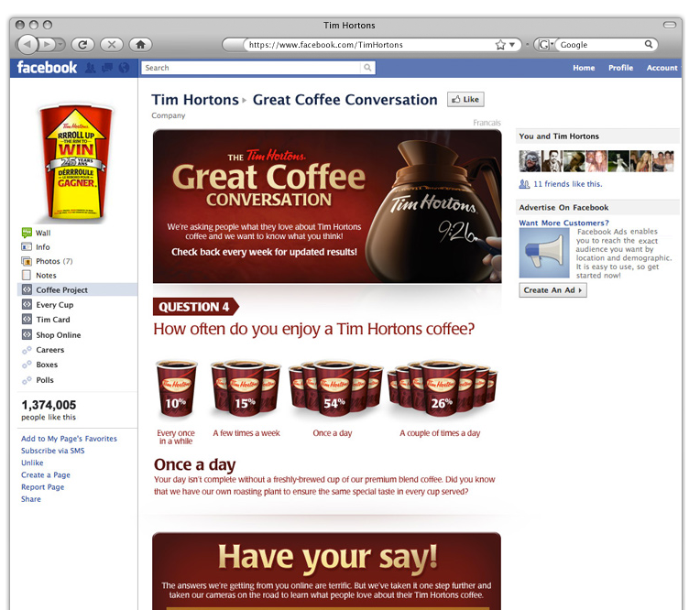Screen dimensions: 700x610
Task: Click the Like button beside the title
Action: [x=465, y=100]
